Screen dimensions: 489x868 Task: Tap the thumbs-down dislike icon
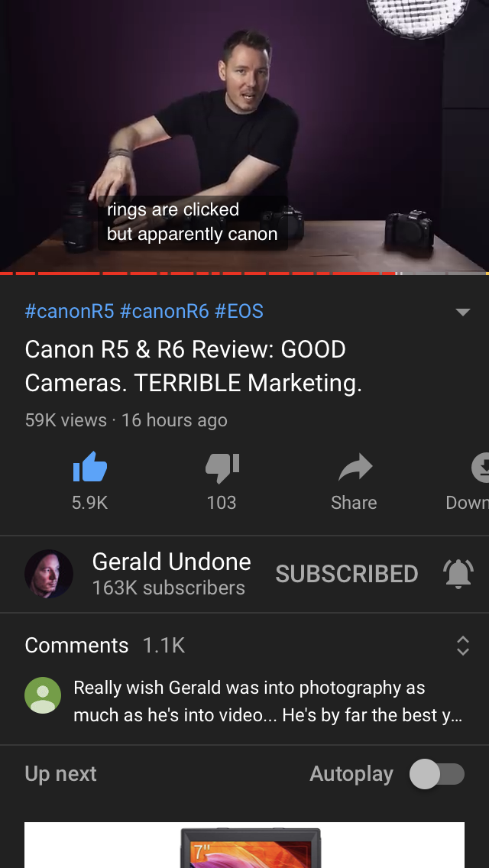click(x=222, y=468)
